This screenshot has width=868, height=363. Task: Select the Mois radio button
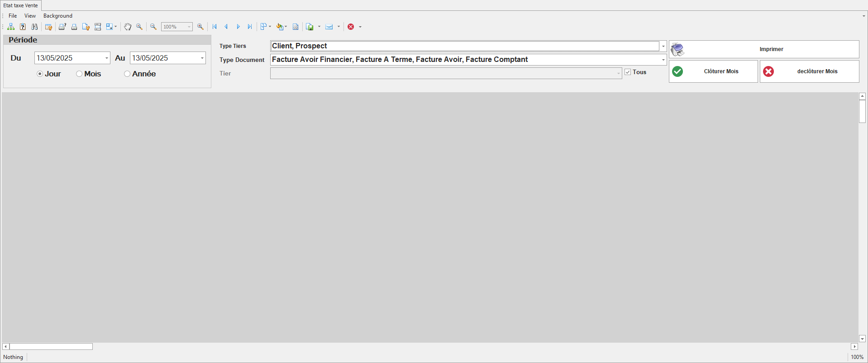79,74
